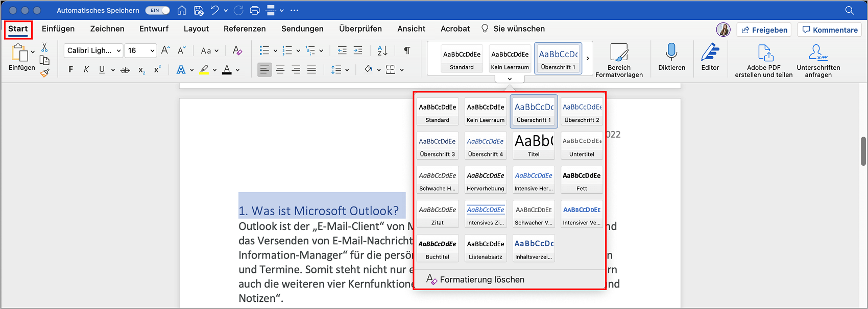Toggle underline with the U button
Viewport: 868px width, 309px height.
(x=102, y=70)
